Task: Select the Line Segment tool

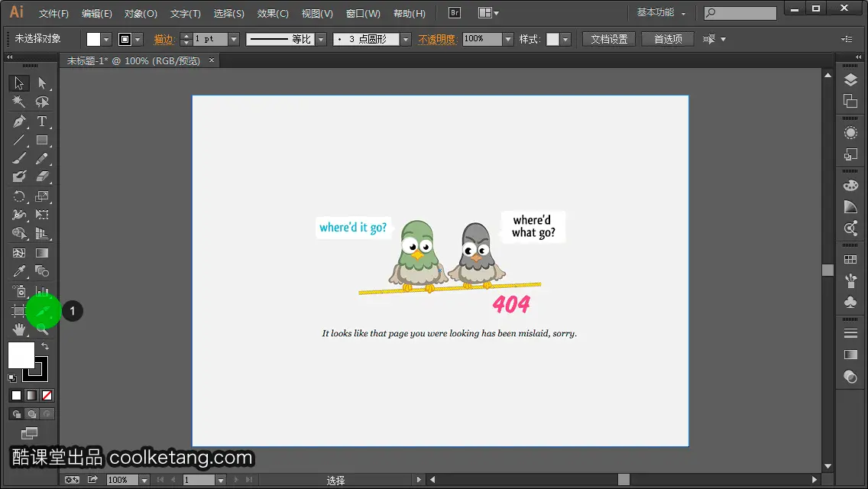Action: click(x=19, y=140)
